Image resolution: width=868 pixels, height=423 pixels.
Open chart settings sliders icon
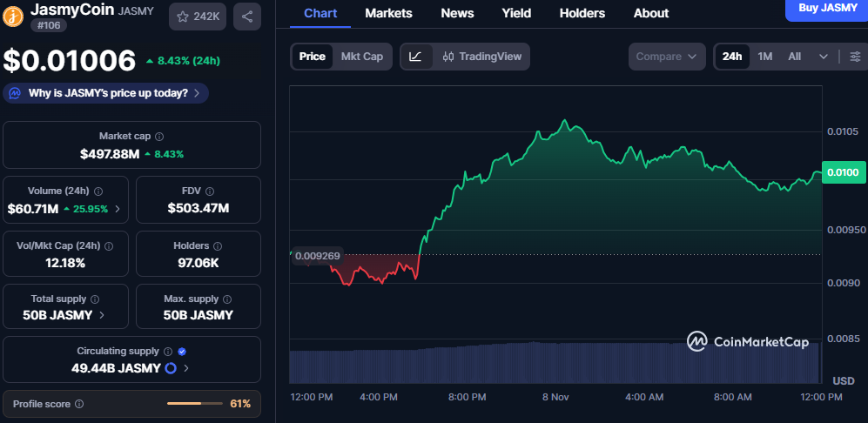tap(855, 57)
